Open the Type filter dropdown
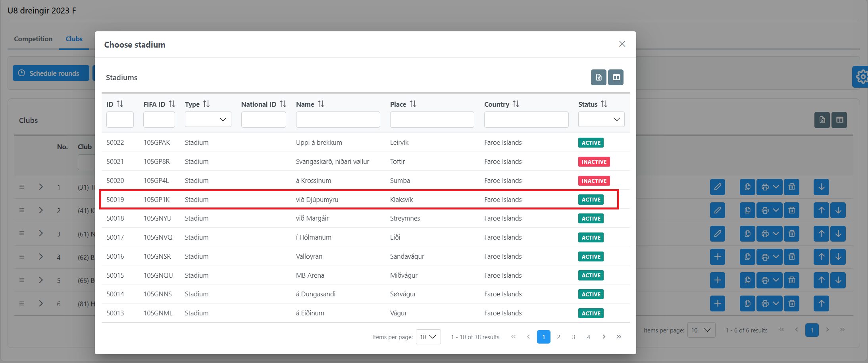The width and height of the screenshot is (868, 363). 208,119
